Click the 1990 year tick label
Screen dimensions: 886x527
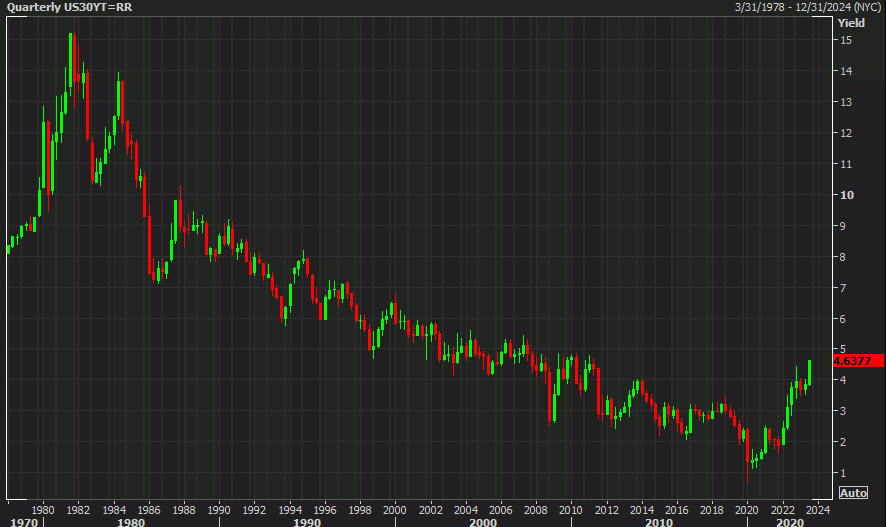tap(219, 510)
